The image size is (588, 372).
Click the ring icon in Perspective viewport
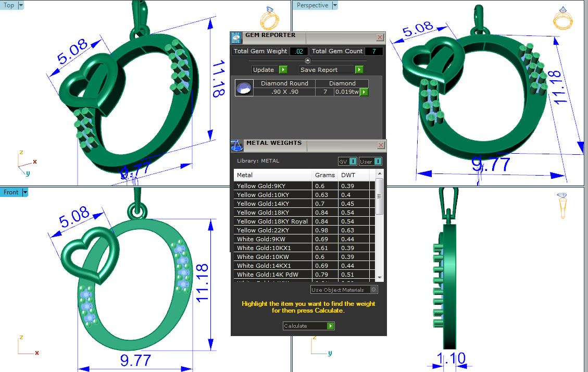[x=562, y=19]
